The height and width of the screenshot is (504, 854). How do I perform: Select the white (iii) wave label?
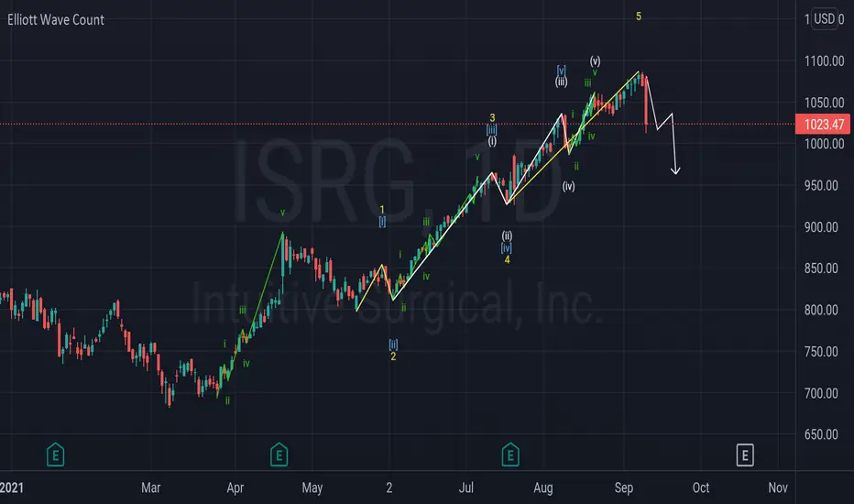561,82
